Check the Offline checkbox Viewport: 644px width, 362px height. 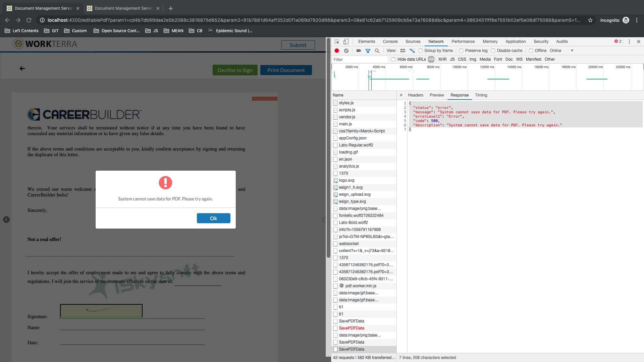click(531, 51)
